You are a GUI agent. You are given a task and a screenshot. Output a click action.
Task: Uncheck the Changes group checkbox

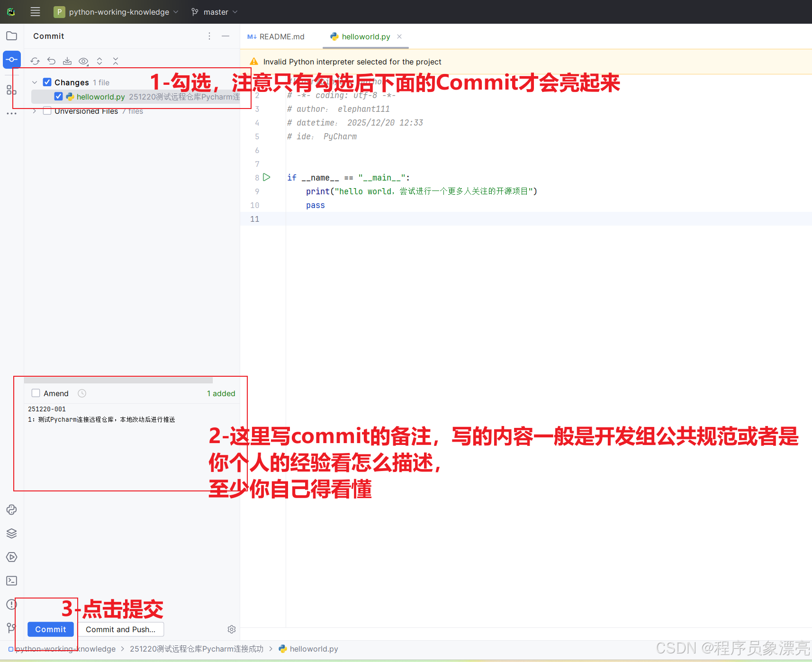[47, 82]
